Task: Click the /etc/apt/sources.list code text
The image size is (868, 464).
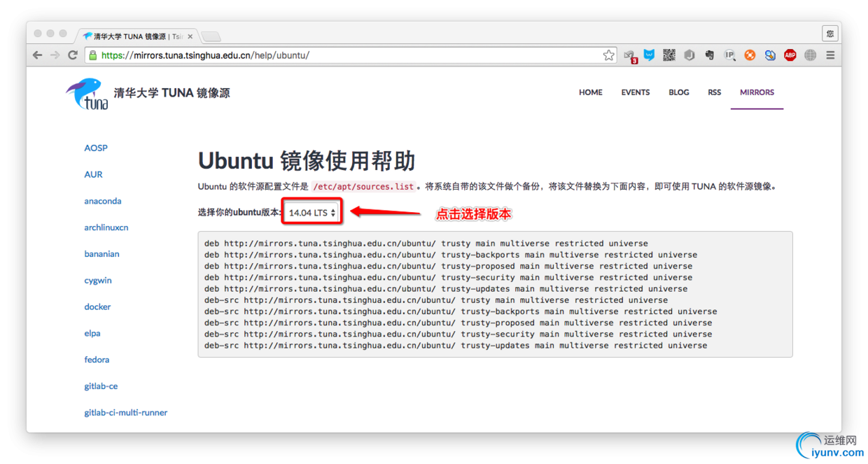Action: point(363,187)
